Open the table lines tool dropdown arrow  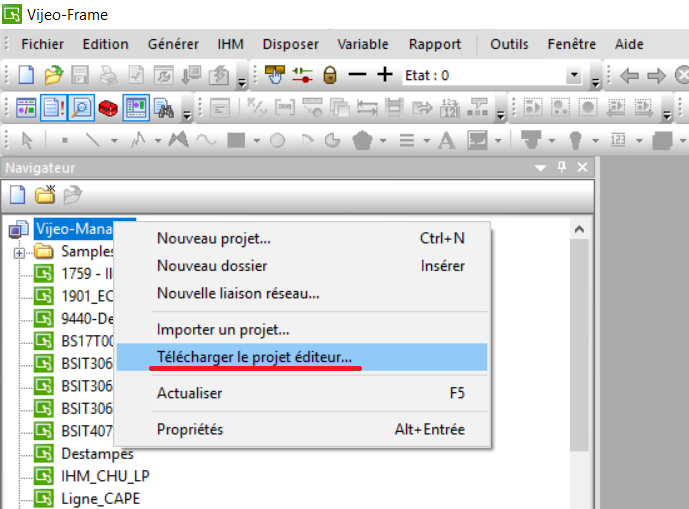(426, 141)
